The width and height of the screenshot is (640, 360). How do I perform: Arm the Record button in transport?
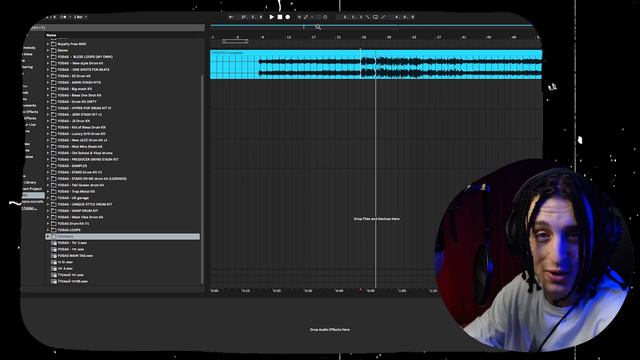click(288, 17)
